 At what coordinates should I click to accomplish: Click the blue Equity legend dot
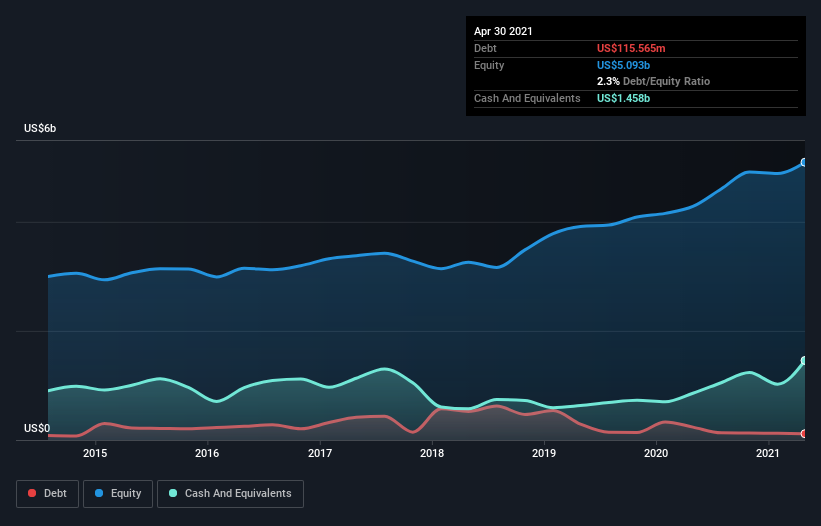tap(99, 493)
